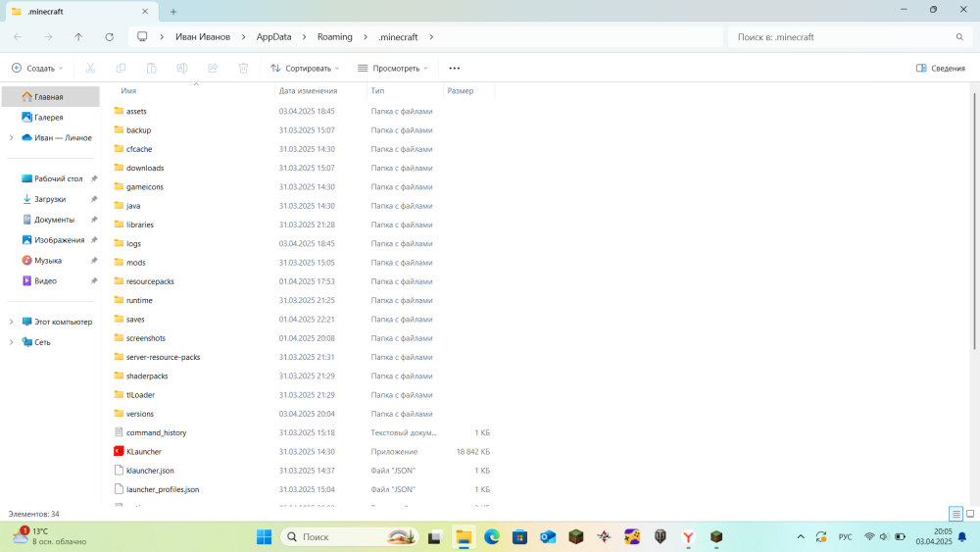Click the Copy icon in toolbar
The width and height of the screenshot is (980, 552).
121,68
